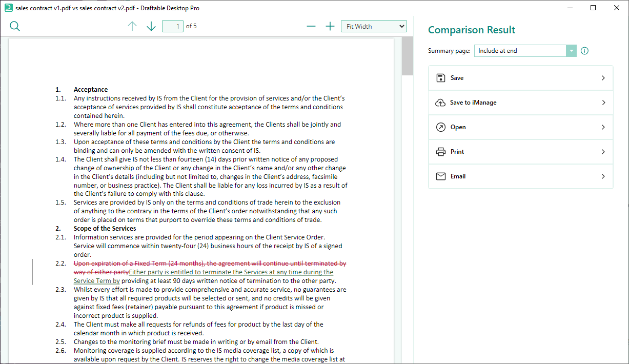Screen dimensions: 629x364
Task: Expand the Save option chevron
Action: 603,78
